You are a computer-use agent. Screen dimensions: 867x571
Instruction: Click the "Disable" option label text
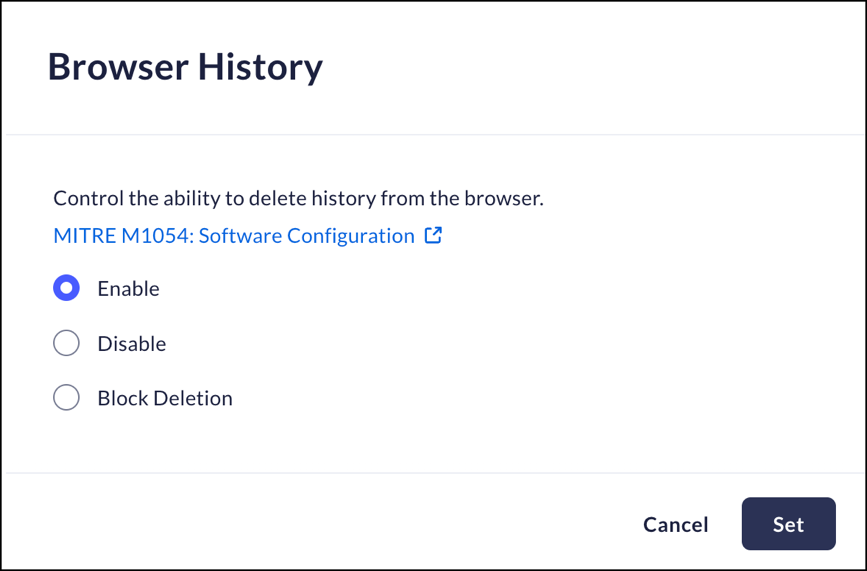pos(131,344)
